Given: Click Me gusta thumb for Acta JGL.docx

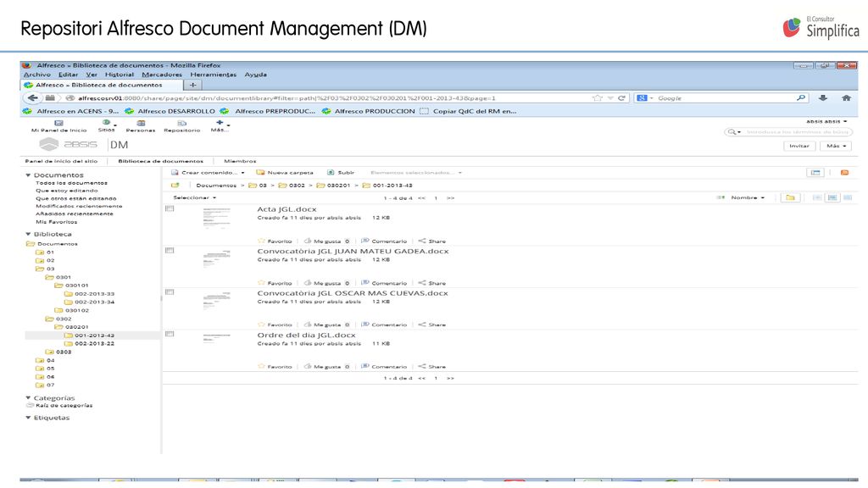Looking at the screenshot, I should tap(308, 241).
